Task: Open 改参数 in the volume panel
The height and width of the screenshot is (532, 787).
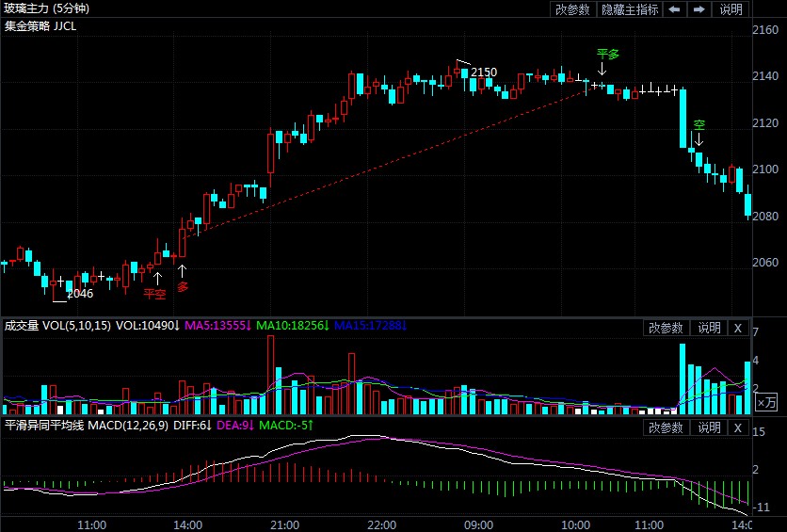Action: tap(666, 328)
